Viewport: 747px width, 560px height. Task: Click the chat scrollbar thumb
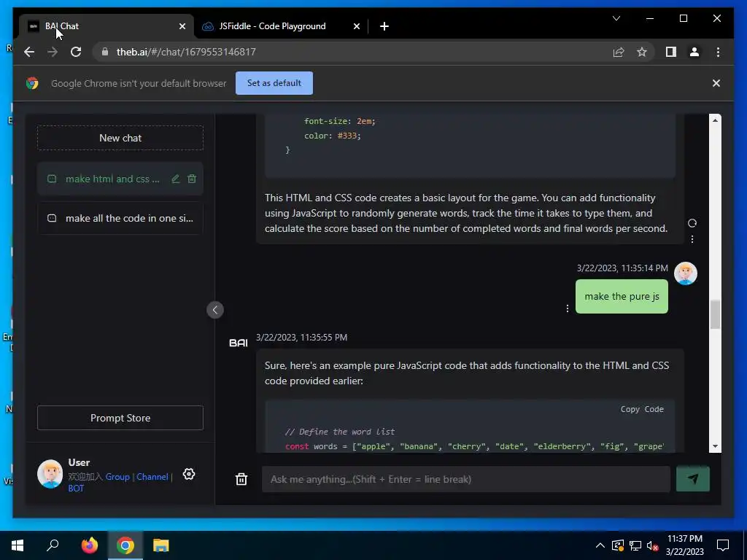coord(715,314)
